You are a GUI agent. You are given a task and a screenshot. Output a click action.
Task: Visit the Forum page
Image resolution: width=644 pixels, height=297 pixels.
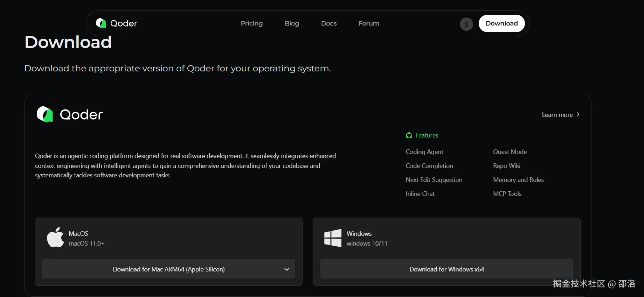click(369, 23)
